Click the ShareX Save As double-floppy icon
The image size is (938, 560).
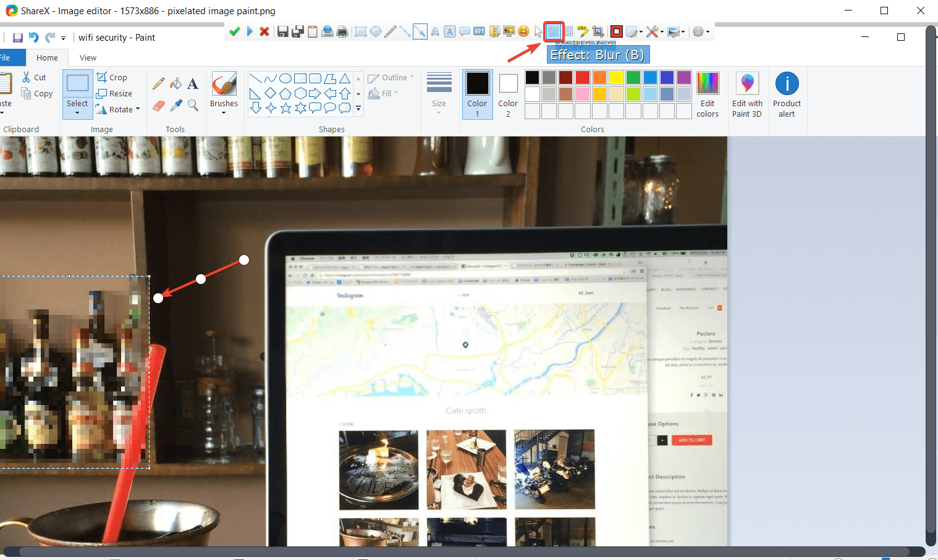coord(298,31)
